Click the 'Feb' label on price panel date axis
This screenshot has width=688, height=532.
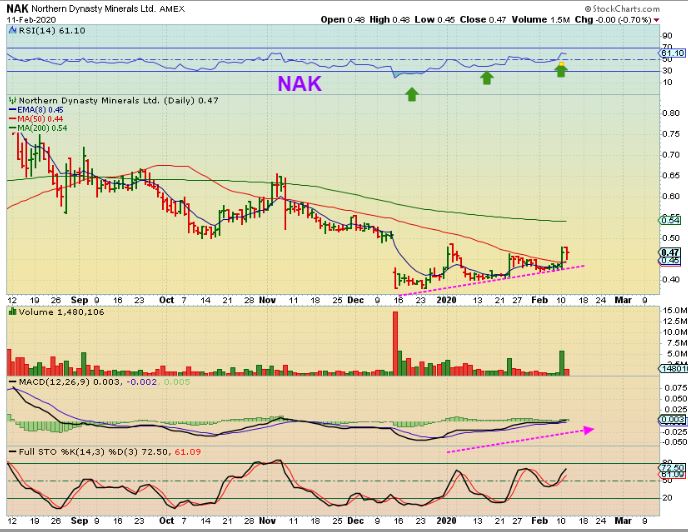[x=540, y=300]
